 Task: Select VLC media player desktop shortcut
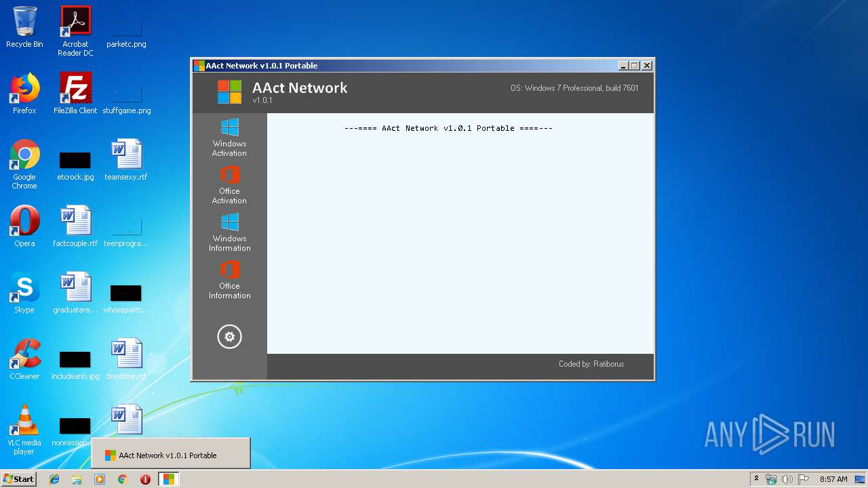pyautogui.click(x=24, y=430)
